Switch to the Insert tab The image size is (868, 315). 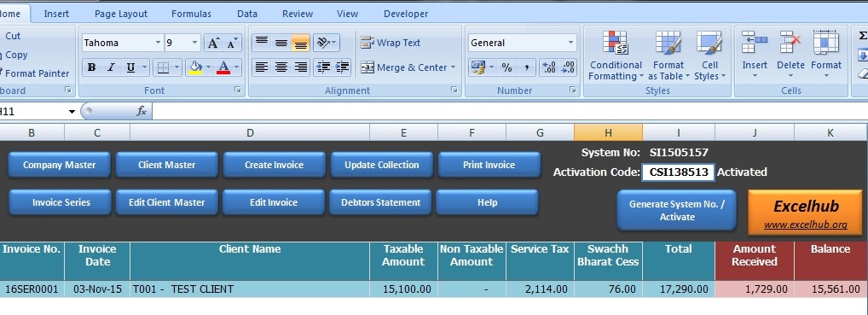pos(56,14)
